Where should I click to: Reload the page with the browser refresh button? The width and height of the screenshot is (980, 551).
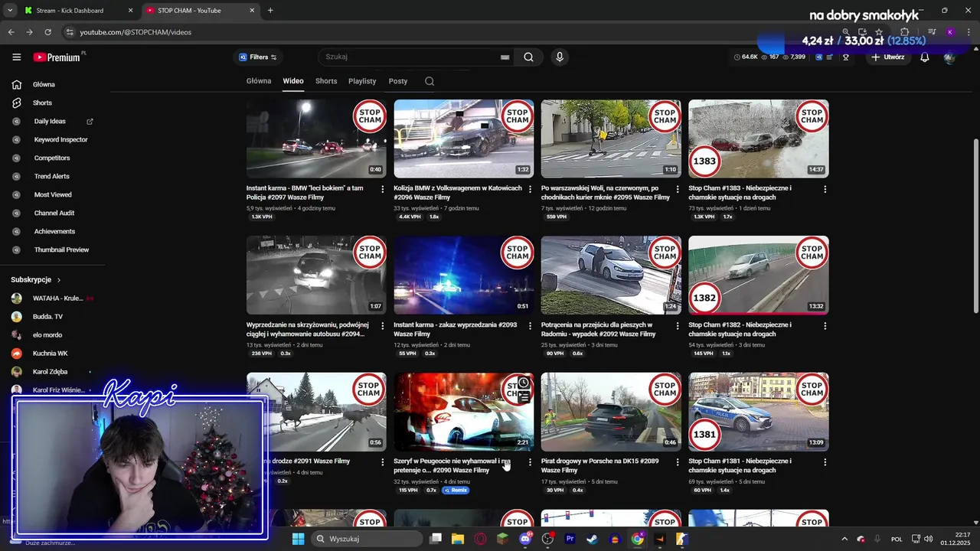pyautogui.click(x=47, y=32)
